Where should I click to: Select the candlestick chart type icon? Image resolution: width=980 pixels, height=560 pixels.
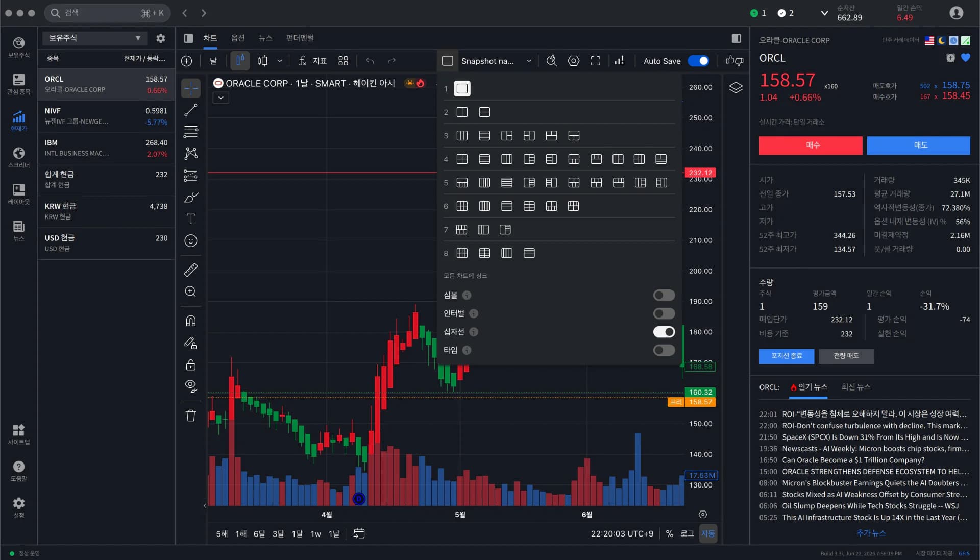[240, 61]
